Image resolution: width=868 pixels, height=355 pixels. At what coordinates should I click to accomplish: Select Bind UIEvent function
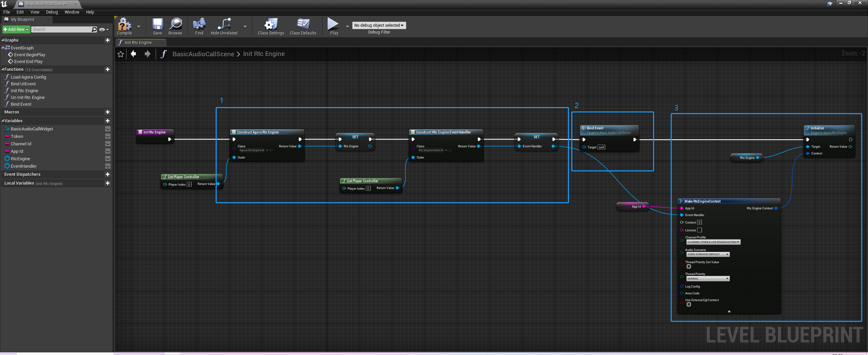coord(23,84)
